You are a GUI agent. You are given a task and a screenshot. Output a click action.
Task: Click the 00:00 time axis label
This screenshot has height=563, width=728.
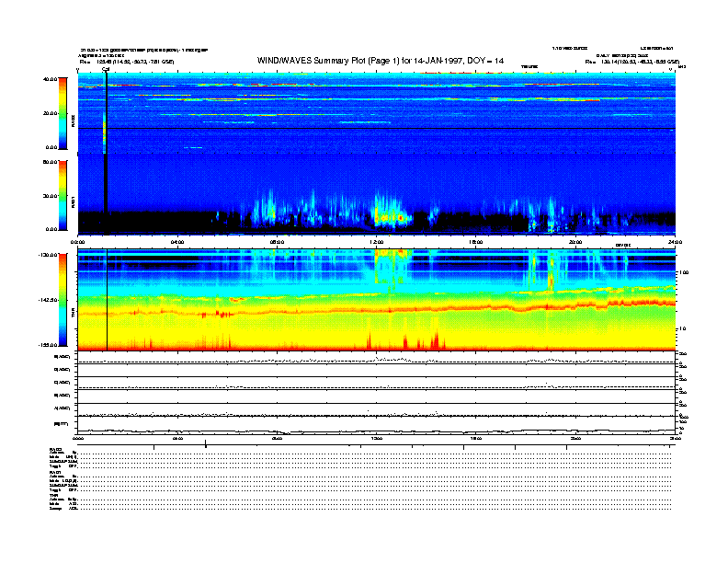[x=78, y=241]
